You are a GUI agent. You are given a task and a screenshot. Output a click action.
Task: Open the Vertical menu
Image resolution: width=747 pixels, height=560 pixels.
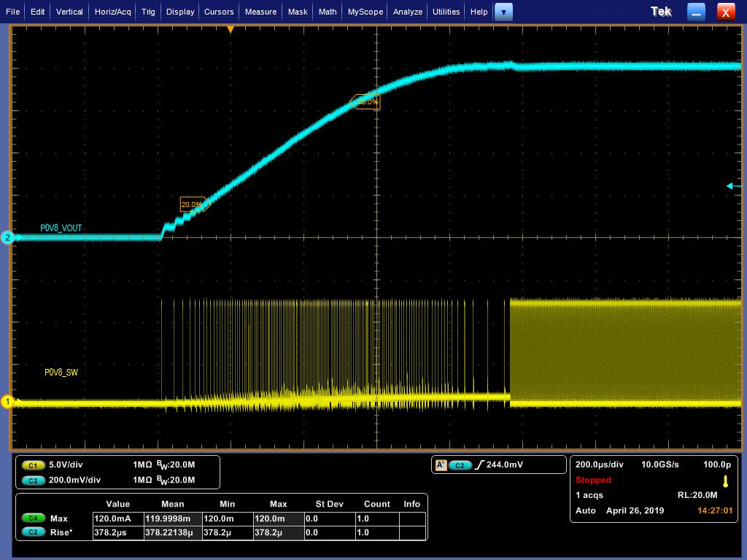[69, 12]
